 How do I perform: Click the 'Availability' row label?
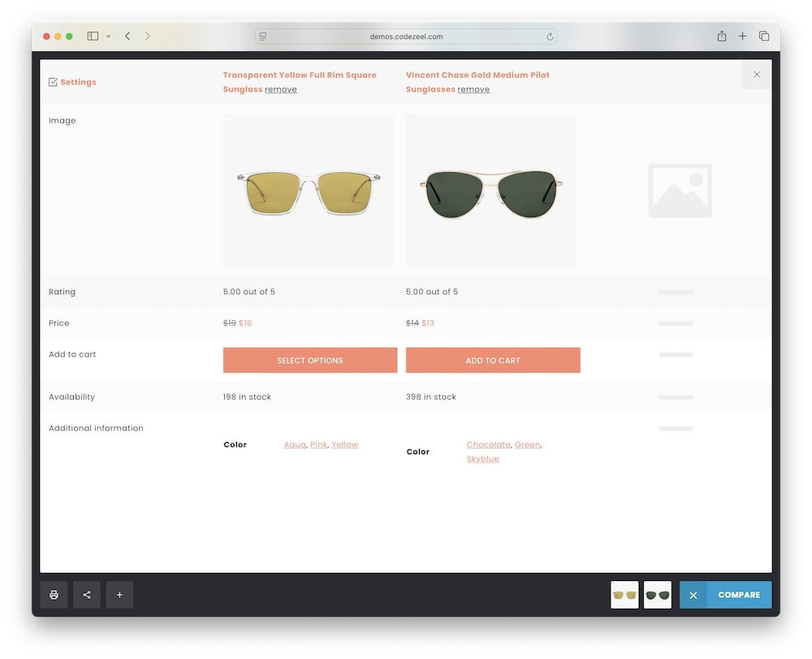point(71,397)
